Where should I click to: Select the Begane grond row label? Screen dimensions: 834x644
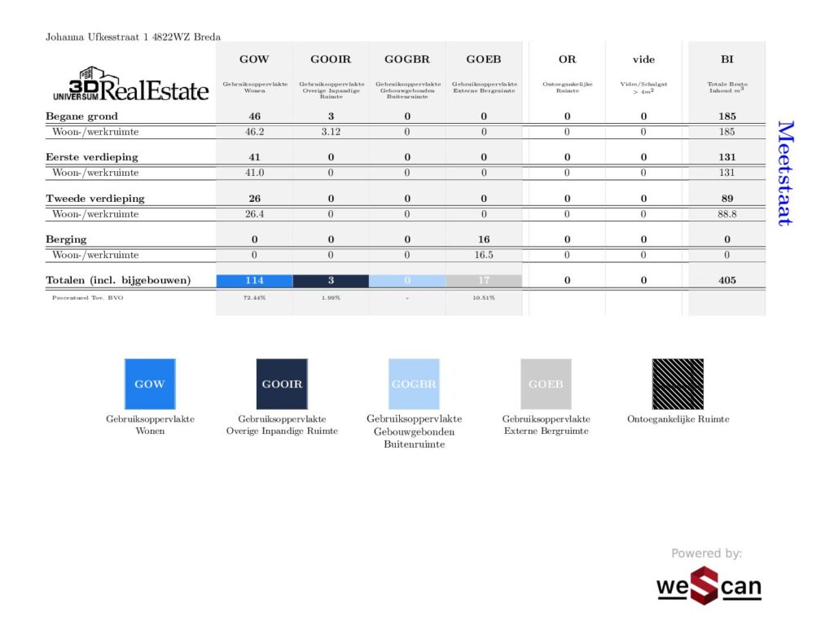point(81,116)
